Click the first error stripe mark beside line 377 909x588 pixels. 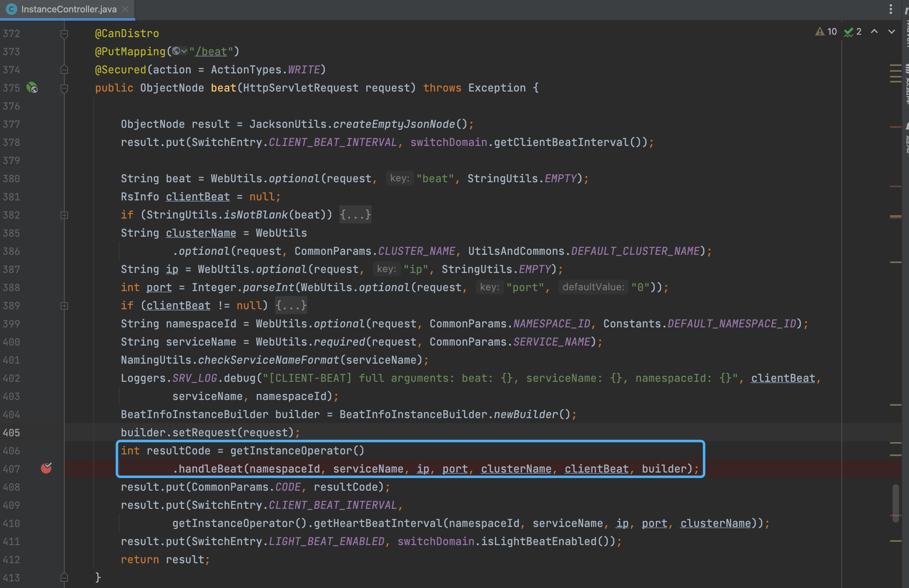(895, 127)
